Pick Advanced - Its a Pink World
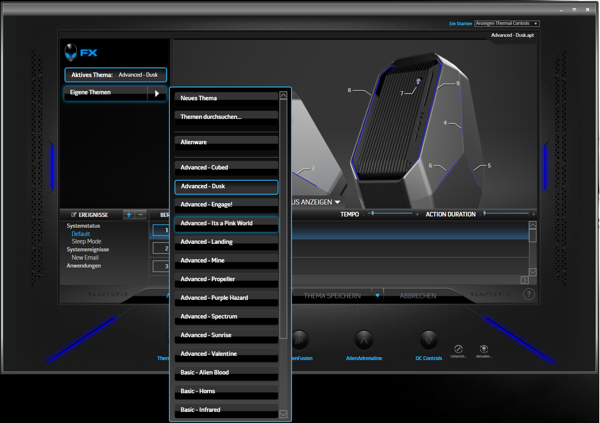The image size is (600, 423). 226,224
